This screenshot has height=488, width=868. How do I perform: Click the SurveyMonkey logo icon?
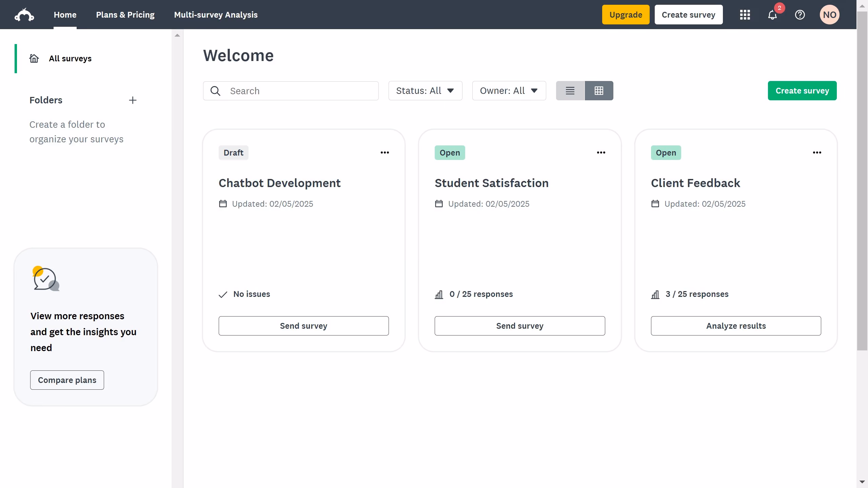tap(24, 15)
